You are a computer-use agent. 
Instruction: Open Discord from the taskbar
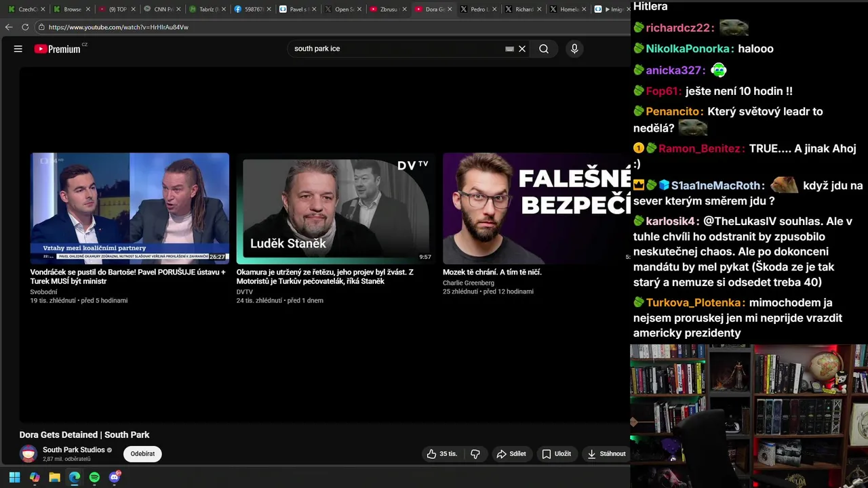(x=115, y=477)
